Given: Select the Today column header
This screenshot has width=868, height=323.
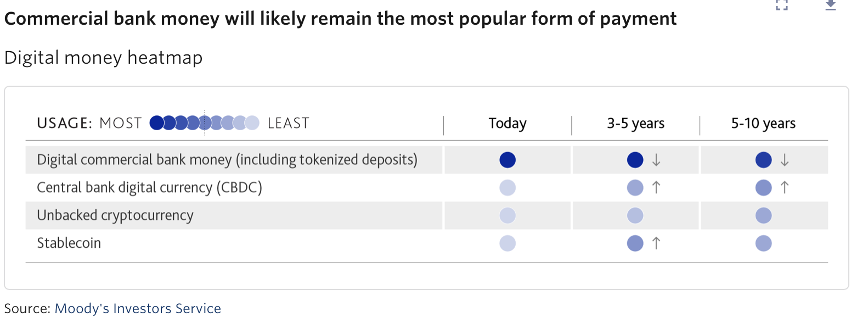Looking at the screenshot, I should [508, 124].
